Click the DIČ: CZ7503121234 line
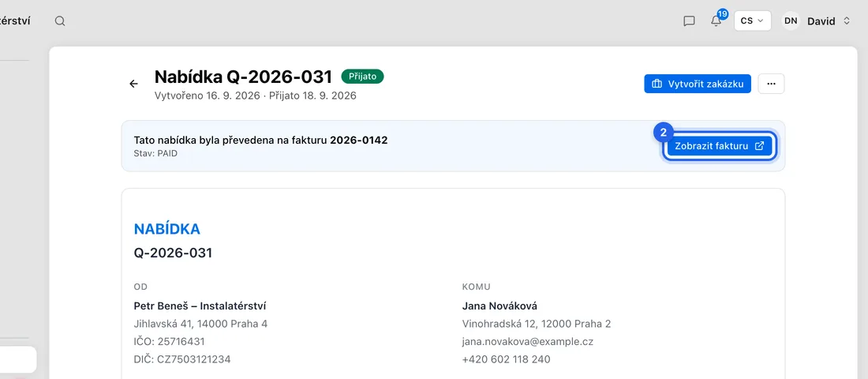Image resolution: width=868 pixels, height=379 pixels. coord(182,359)
